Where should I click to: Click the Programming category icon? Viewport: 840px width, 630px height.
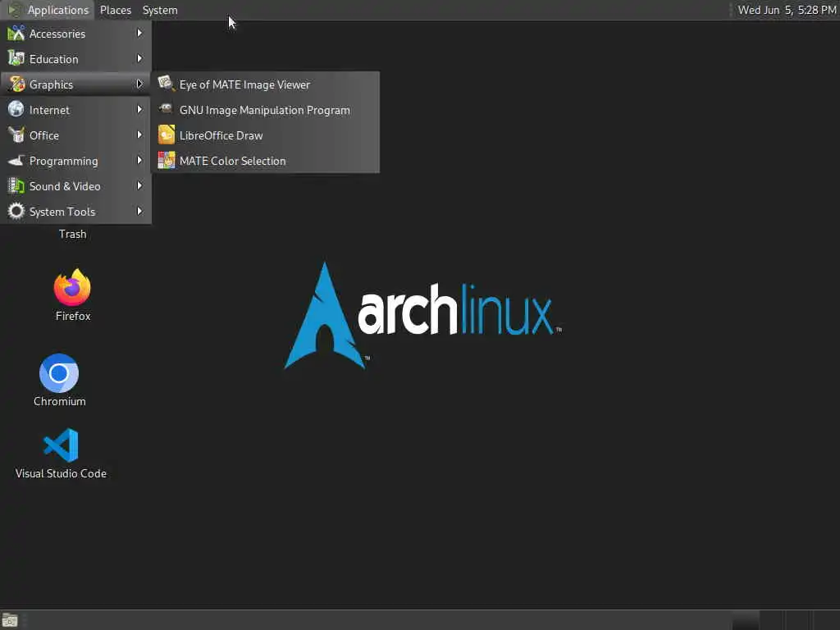tap(16, 160)
